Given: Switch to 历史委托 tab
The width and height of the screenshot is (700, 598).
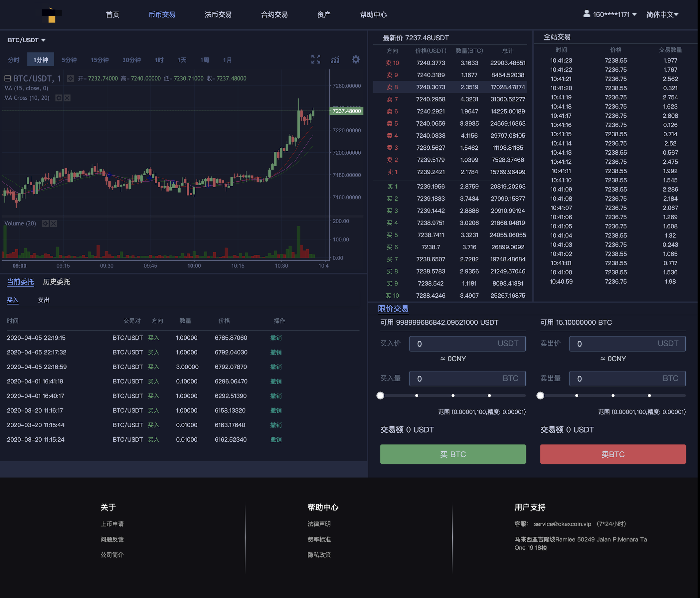Looking at the screenshot, I should point(57,282).
